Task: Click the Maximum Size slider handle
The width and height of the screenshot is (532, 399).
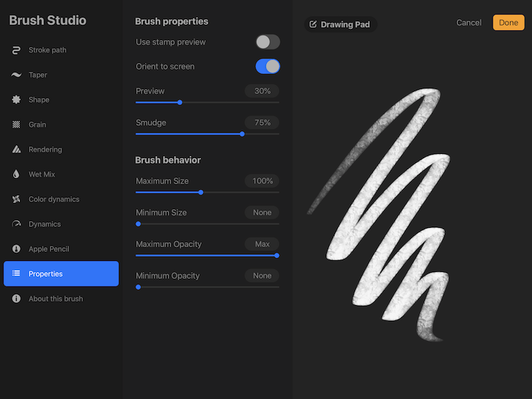Action: click(x=201, y=192)
